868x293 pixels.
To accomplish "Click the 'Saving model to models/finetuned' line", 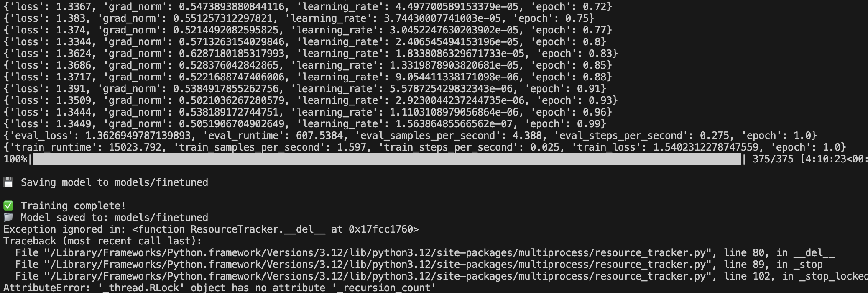I will (x=114, y=182).
